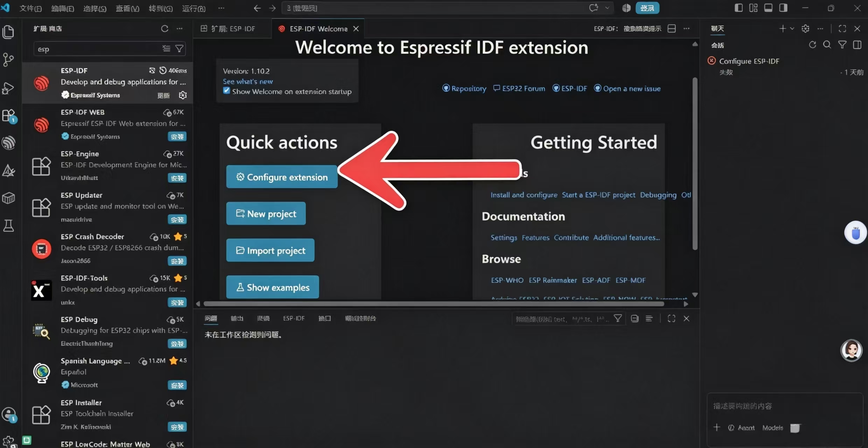Open the Configure ESP-IDF chat session
Image resolution: width=868 pixels, height=448 pixels.
(x=785, y=66)
